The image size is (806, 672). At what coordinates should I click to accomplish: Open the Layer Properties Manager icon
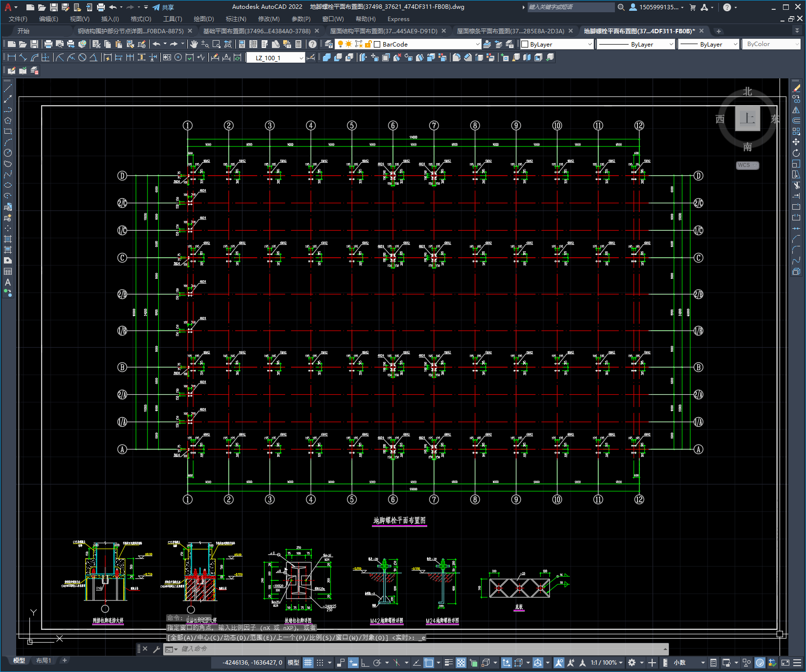pos(328,44)
